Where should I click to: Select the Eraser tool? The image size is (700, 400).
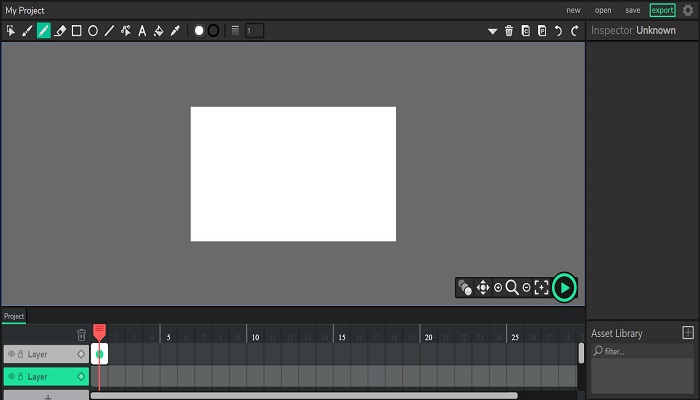tap(60, 31)
